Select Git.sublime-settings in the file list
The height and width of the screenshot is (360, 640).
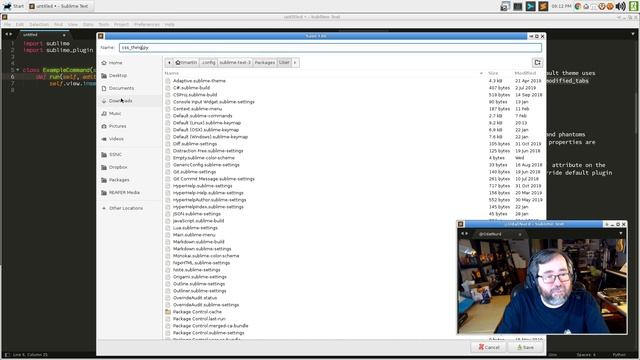(x=194, y=172)
